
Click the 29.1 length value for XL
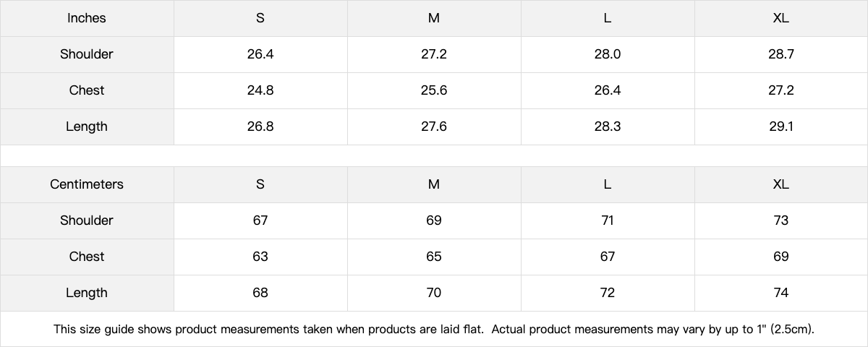coord(781,127)
